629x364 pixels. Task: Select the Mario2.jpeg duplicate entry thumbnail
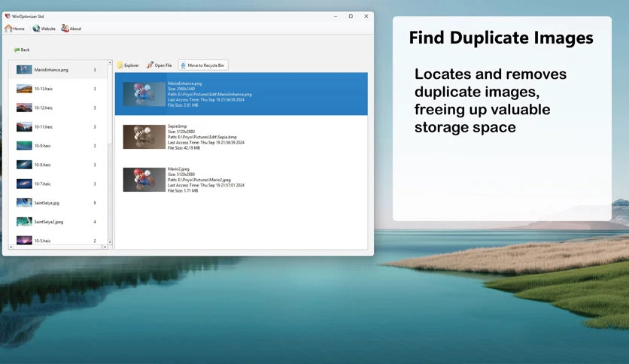(144, 180)
